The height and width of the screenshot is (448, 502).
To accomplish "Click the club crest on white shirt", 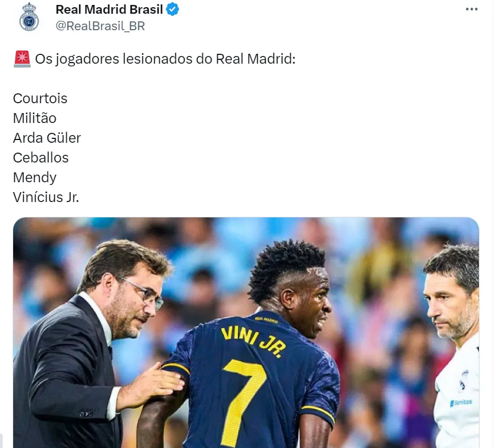I will 463,380.
